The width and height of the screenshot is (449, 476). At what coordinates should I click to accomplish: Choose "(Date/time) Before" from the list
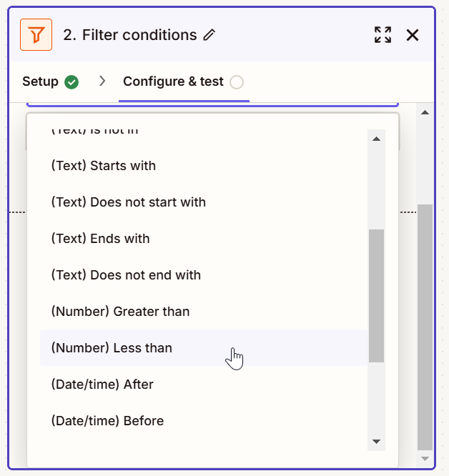pyautogui.click(x=107, y=421)
